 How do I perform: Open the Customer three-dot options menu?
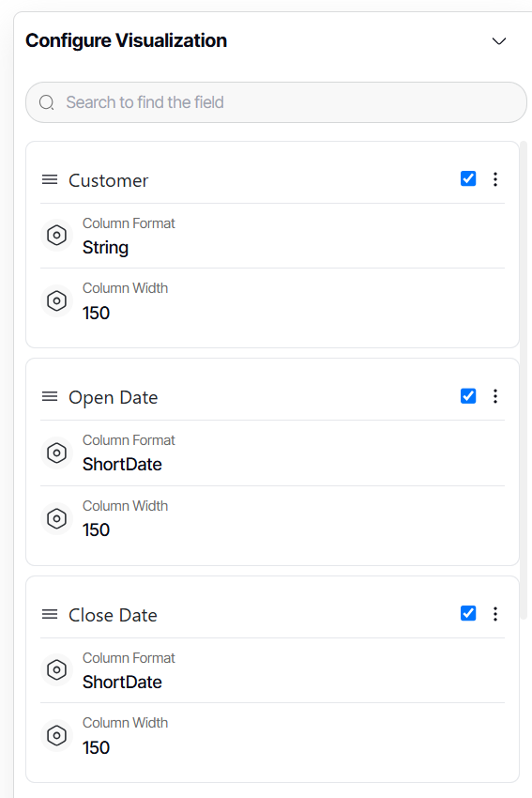pos(494,179)
